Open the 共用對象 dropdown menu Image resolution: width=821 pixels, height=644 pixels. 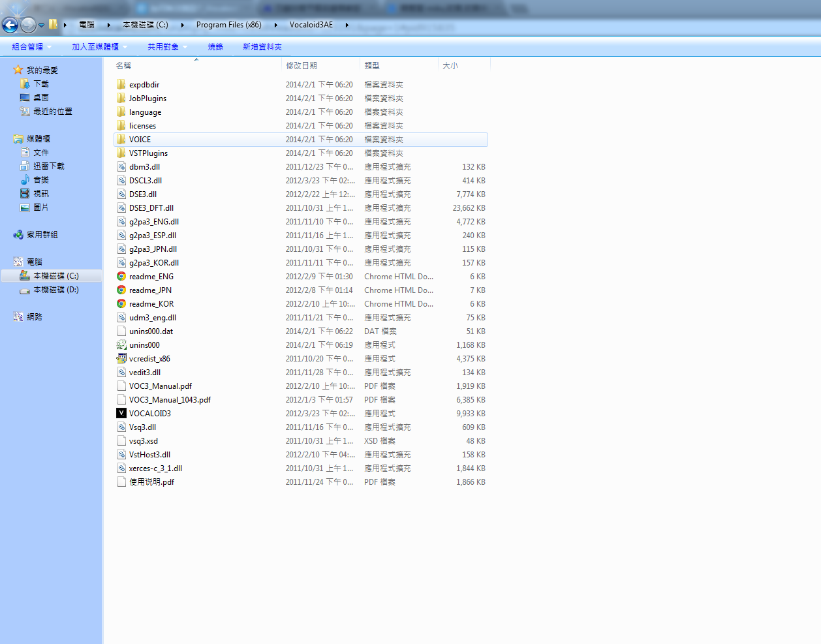[x=167, y=47]
